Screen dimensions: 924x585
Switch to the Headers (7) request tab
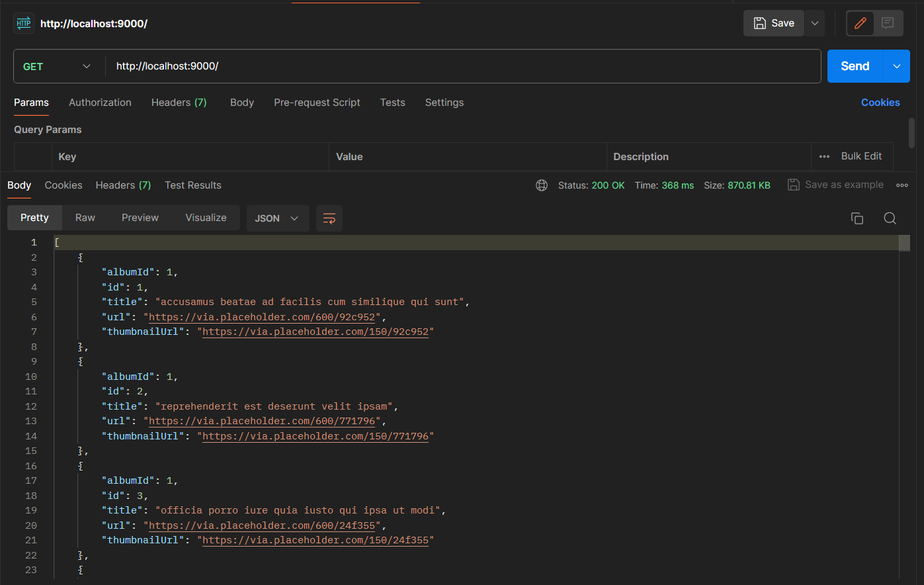pyautogui.click(x=179, y=103)
